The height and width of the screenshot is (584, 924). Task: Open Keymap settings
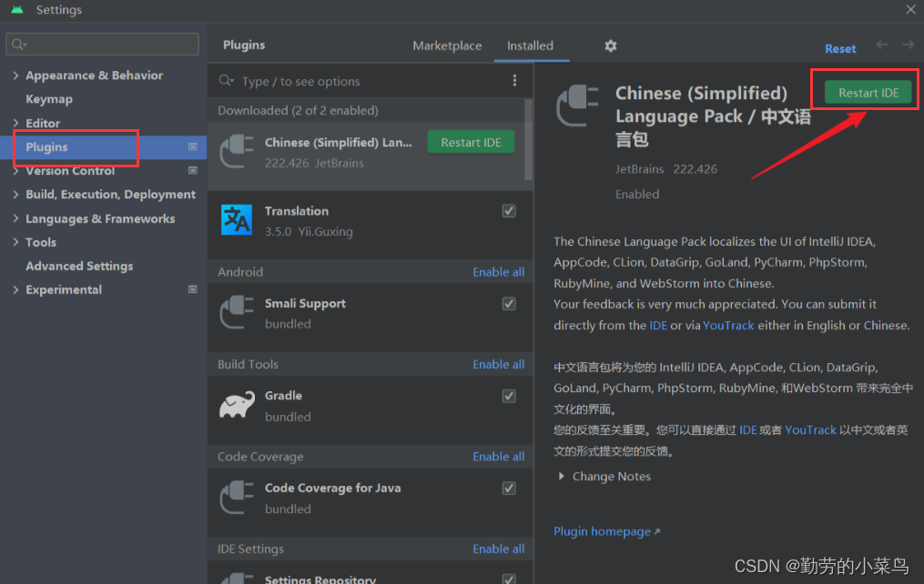49,99
